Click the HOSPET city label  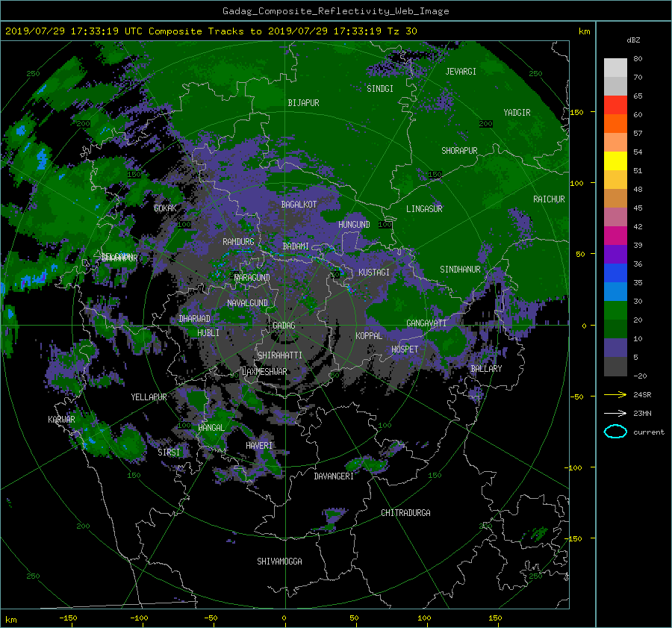pos(405,349)
